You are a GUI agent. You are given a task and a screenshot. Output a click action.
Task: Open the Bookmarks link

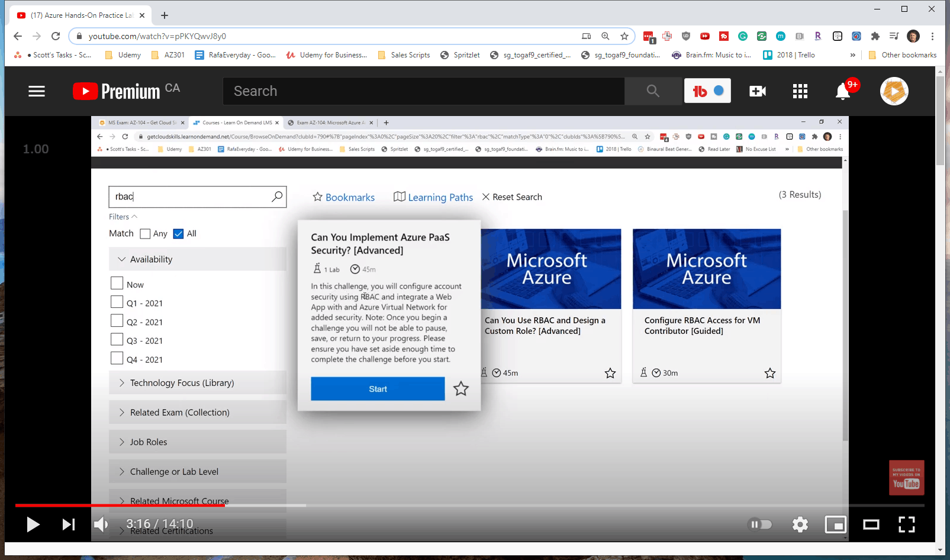pos(344,197)
